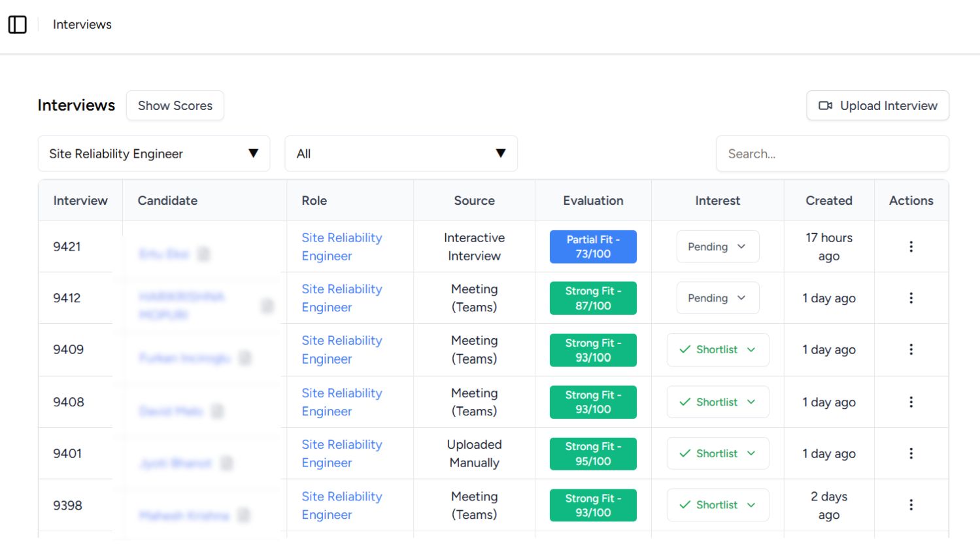
Task: Click the copy icon beside candidate in row 9408
Action: coord(216,411)
